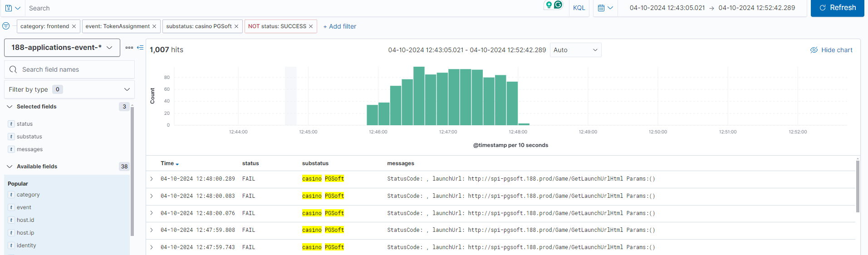Click the index pattern options ellipsis icon
Screen dimensions: 868x255
pos(129,48)
